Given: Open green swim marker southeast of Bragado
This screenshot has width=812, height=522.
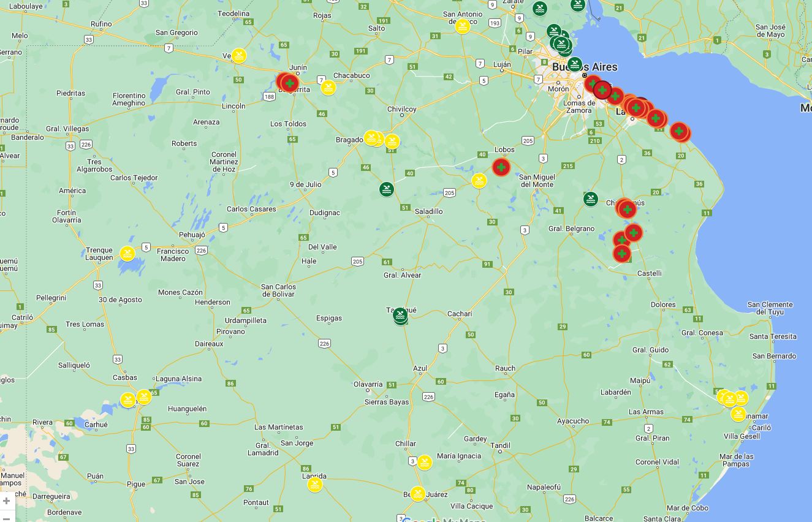Looking at the screenshot, I should [x=386, y=189].
